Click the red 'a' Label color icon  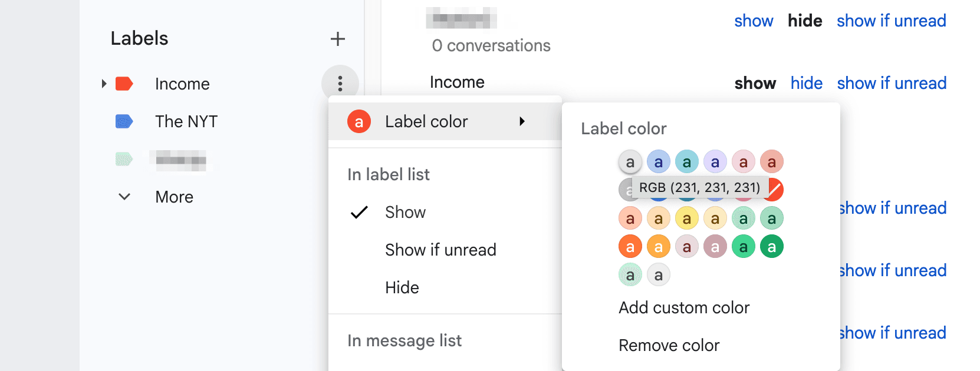(x=359, y=121)
